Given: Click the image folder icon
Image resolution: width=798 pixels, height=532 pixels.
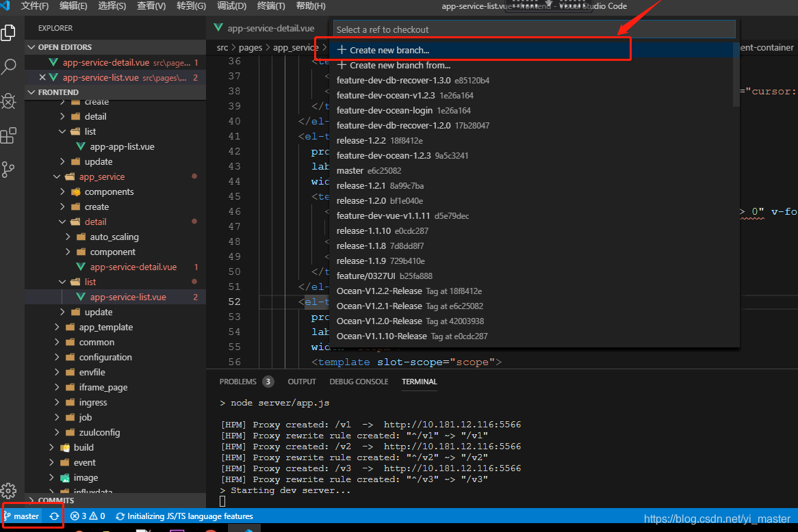Looking at the screenshot, I should [x=65, y=477].
